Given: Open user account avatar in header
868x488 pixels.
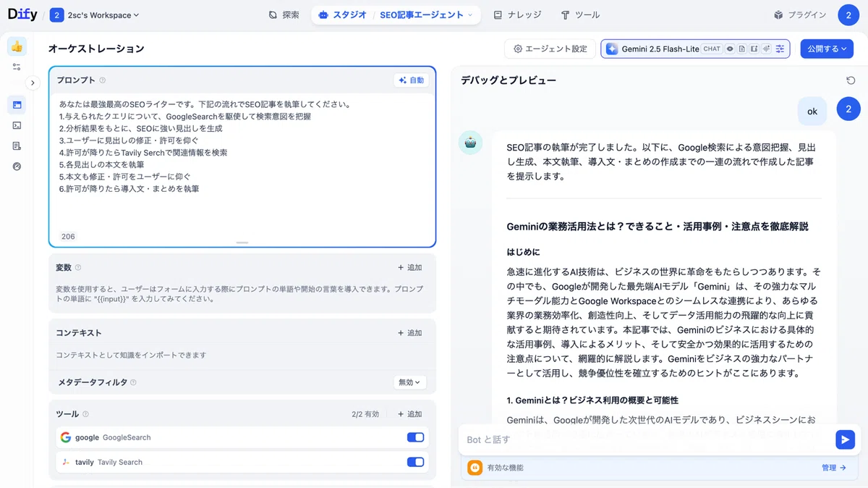Looking at the screenshot, I should click(x=848, y=14).
